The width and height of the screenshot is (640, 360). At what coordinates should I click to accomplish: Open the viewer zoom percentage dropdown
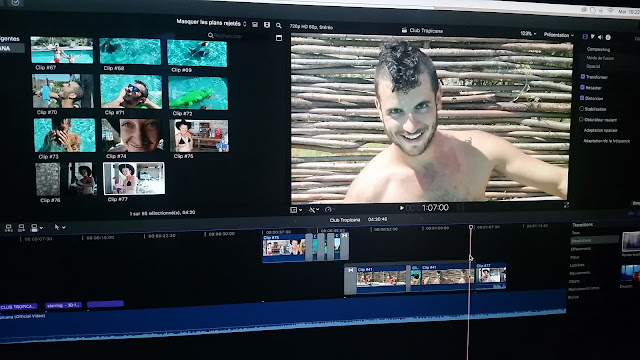(x=528, y=33)
